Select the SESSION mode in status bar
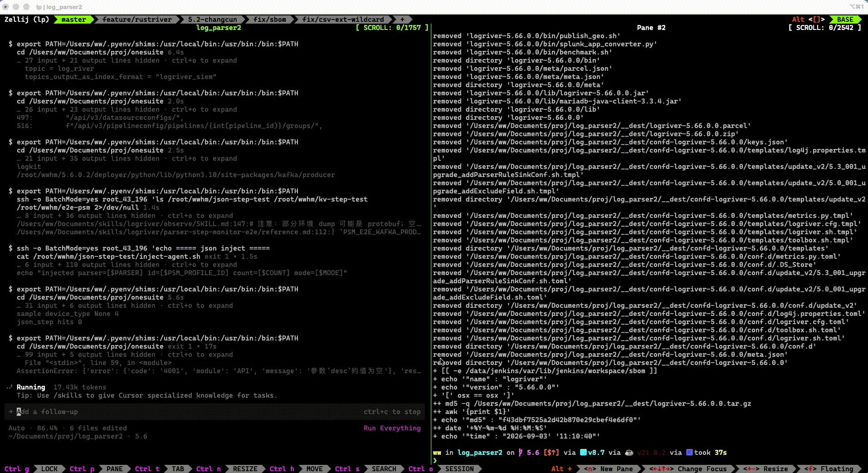Image resolution: width=868 pixels, height=473 pixels. tap(459, 469)
